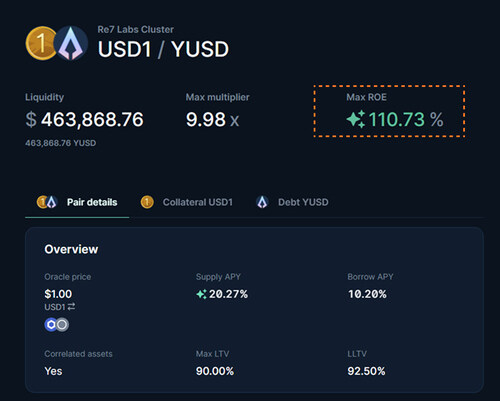The image size is (500, 401).
Task: Click the LLTV 92.50% value
Action: 366,371
